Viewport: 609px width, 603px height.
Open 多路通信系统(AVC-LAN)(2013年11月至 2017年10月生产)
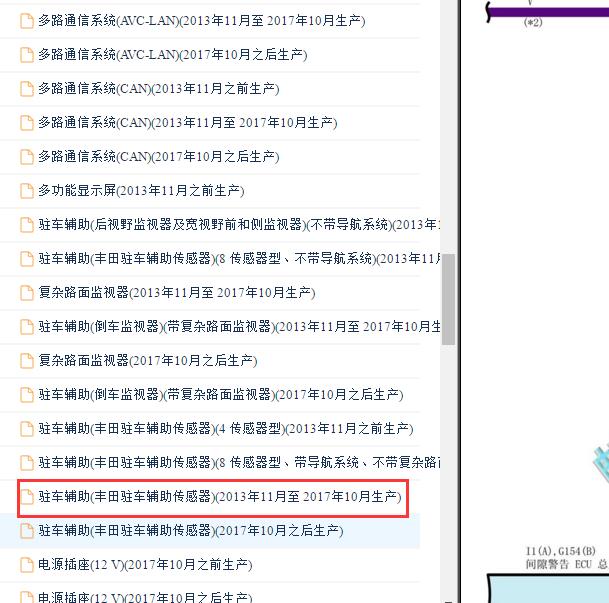[202, 21]
